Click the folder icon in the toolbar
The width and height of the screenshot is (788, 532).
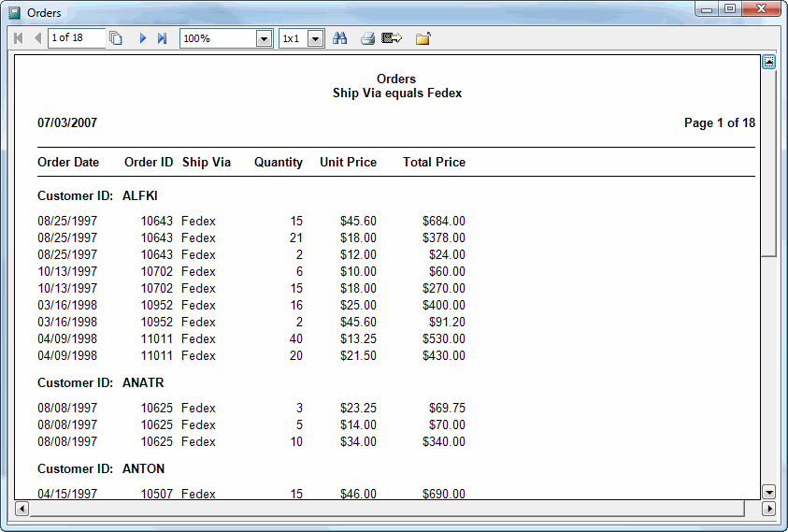[x=423, y=38]
